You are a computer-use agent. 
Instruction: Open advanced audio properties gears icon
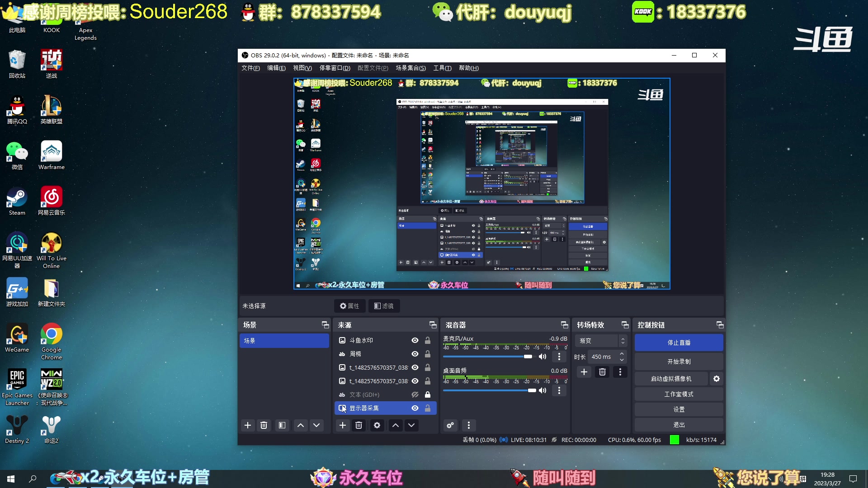pos(450,425)
